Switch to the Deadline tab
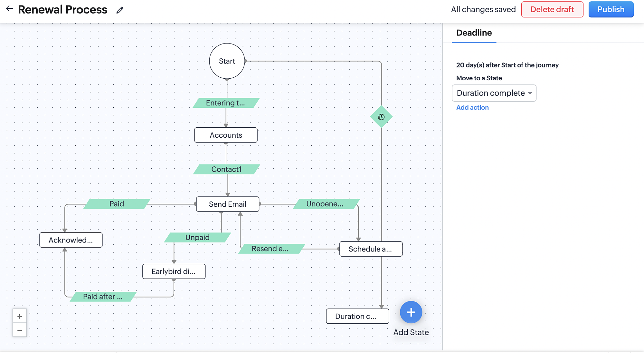The height and width of the screenshot is (353, 644). point(474,33)
